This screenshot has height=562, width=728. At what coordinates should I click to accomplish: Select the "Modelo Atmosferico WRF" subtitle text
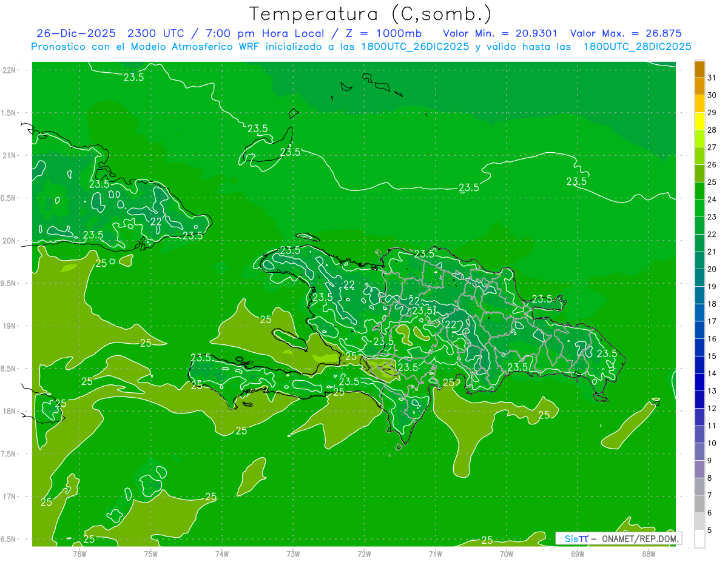(x=195, y=47)
